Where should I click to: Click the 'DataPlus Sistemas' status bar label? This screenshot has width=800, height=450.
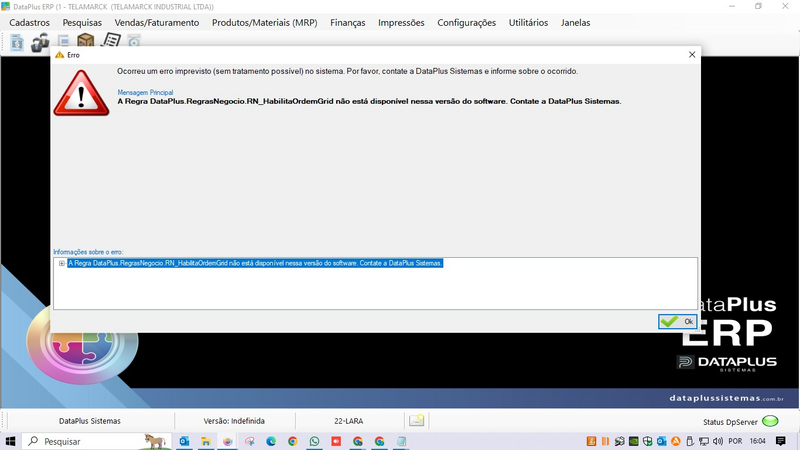pos(90,421)
